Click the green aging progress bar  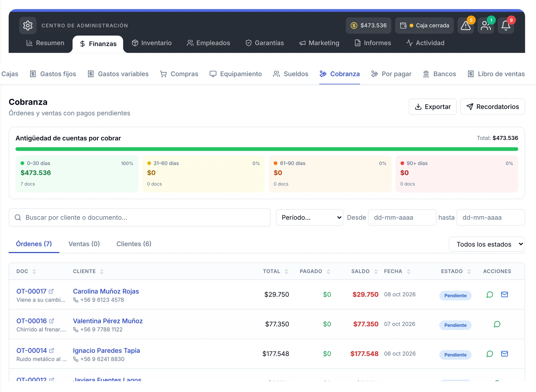point(267,149)
